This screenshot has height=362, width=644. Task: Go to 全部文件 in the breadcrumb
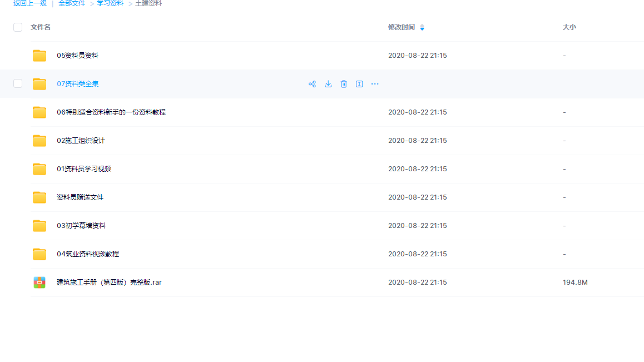(72, 3)
